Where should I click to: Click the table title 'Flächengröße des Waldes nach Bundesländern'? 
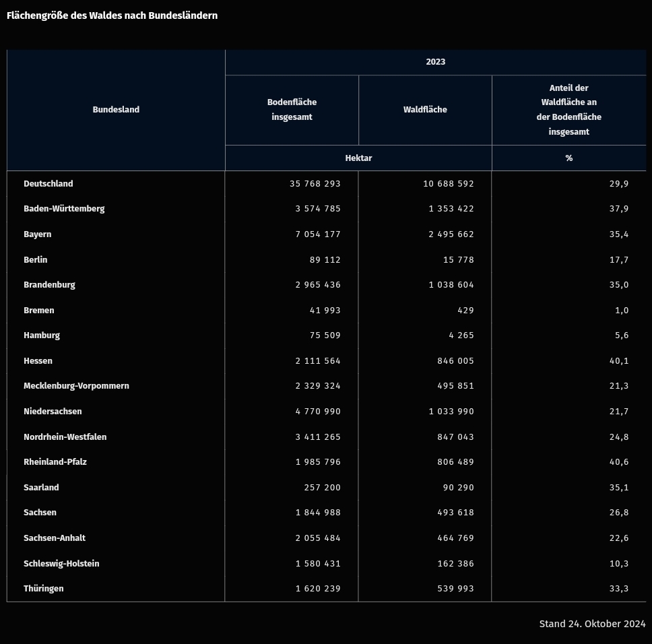point(112,15)
